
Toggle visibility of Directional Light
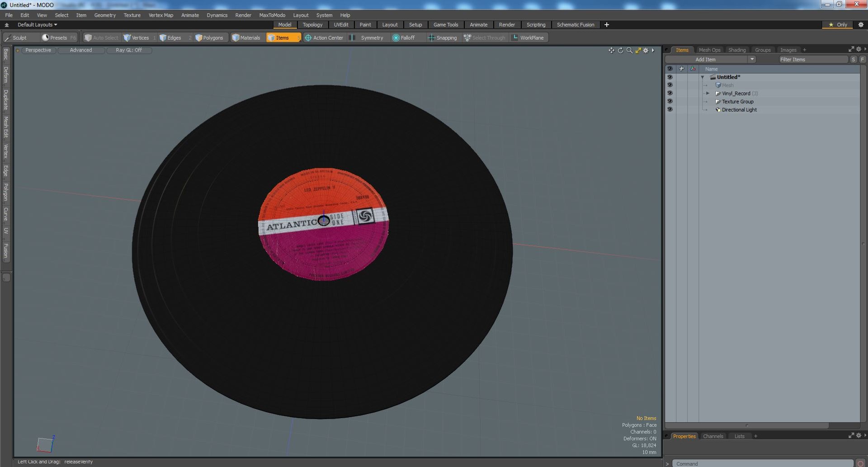670,109
